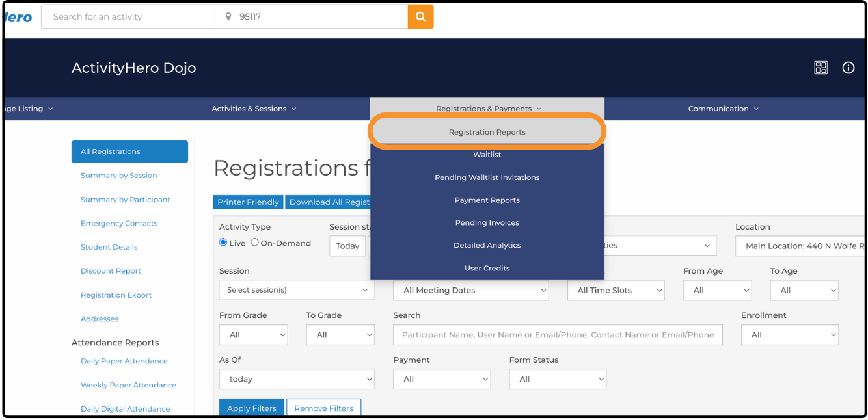Open the Communication menu
Image resolution: width=868 pixels, height=420 pixels.
click(x=724, y=109)
